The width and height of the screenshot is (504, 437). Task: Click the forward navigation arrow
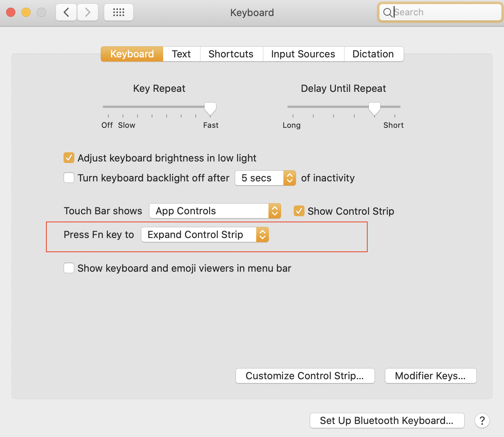coord(88,12)
